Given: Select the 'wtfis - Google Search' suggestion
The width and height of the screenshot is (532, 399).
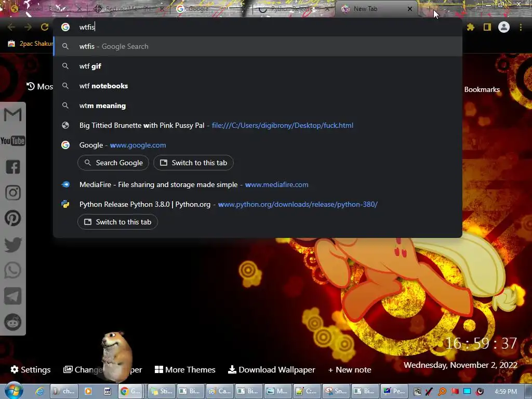Looking at the screenshot, I should pos(258,46).
